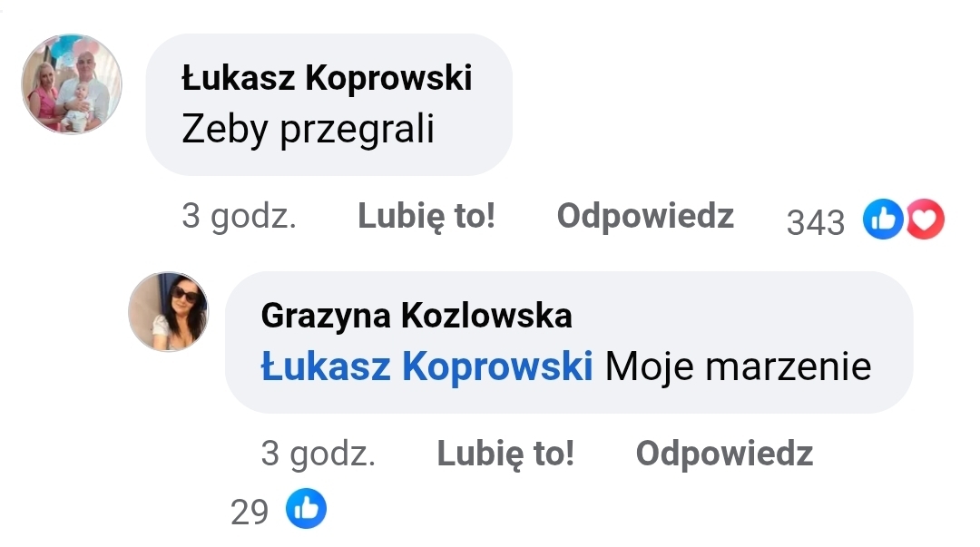Image resolution: width=980 pixels, height=547 pixels.
Task: Click the thumbs-up icon next to 29
Action: [x=307, y=510]
